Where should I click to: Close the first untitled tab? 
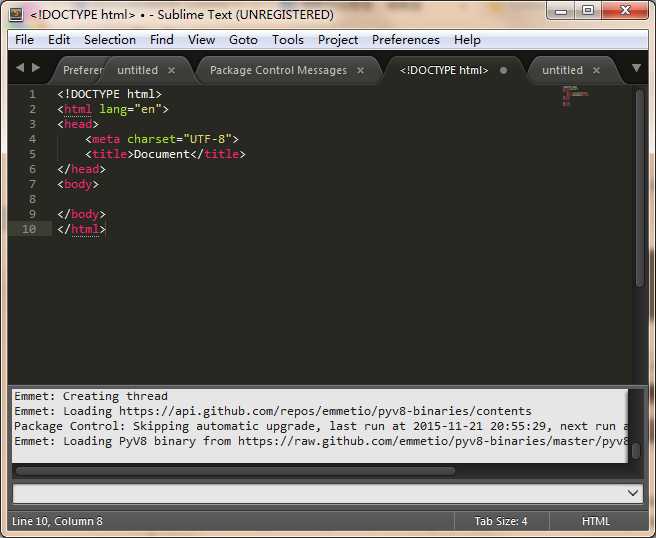click(x=172, y=70)
